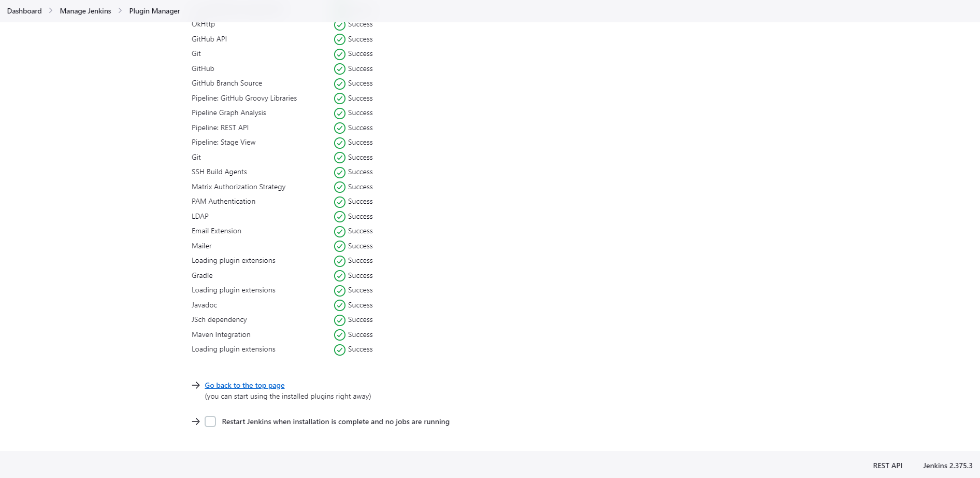Select the Plugin Manager breadcrumb item
Viewport: 980px width, 478px height.
(x=154, y=10)
